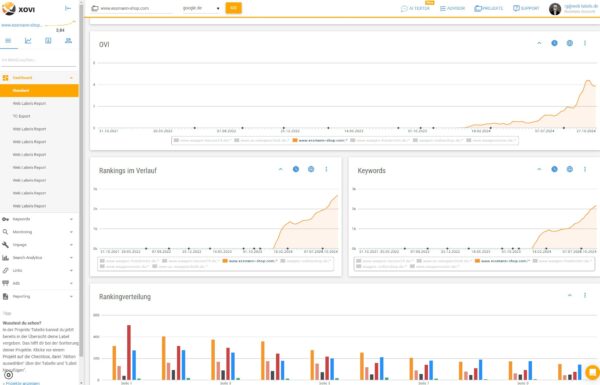Open the line chart tab icon in sidebar
Screen dimensions: 600x385
coord(28,41)
